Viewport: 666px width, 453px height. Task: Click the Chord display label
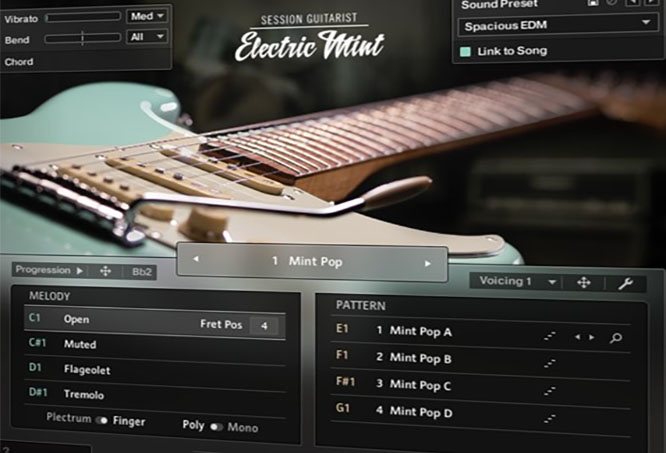tap(19, 62)
